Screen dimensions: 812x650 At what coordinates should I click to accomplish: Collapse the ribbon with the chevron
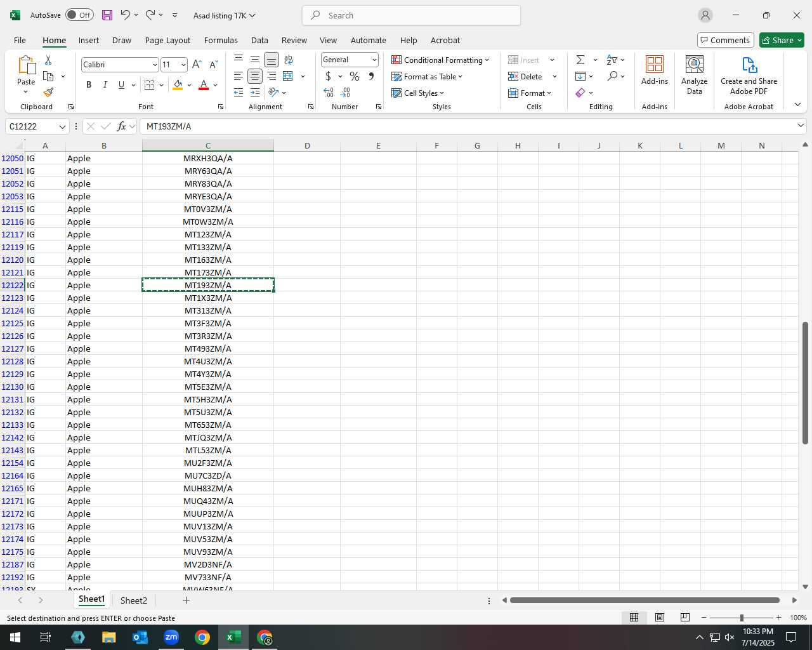797,104
